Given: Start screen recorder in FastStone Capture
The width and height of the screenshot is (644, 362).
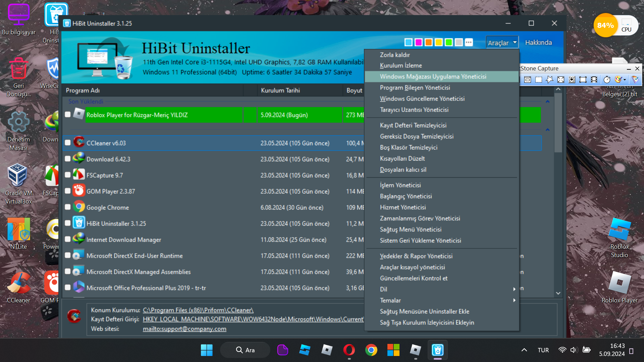Looking at the screenshot, I should click(594, 79).
